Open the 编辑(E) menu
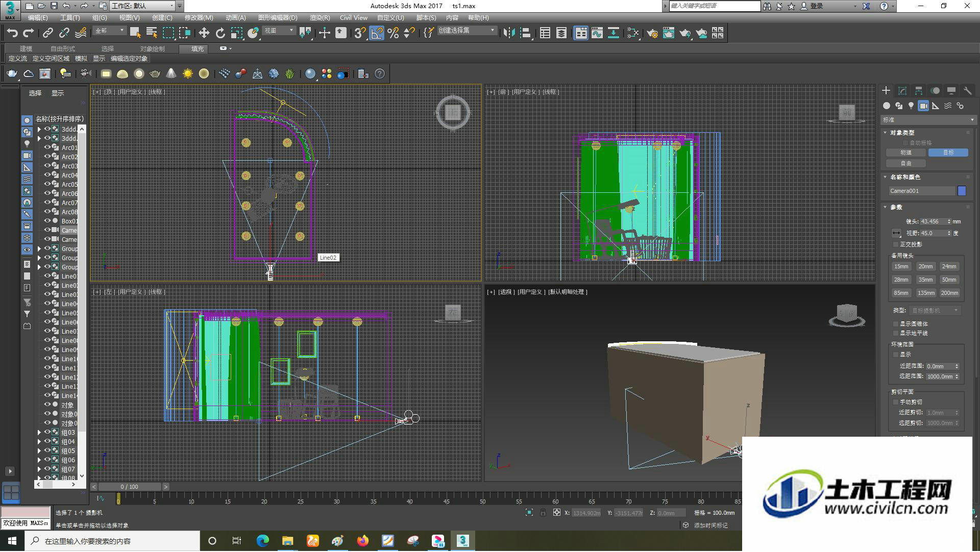 (x=38, y=18)
